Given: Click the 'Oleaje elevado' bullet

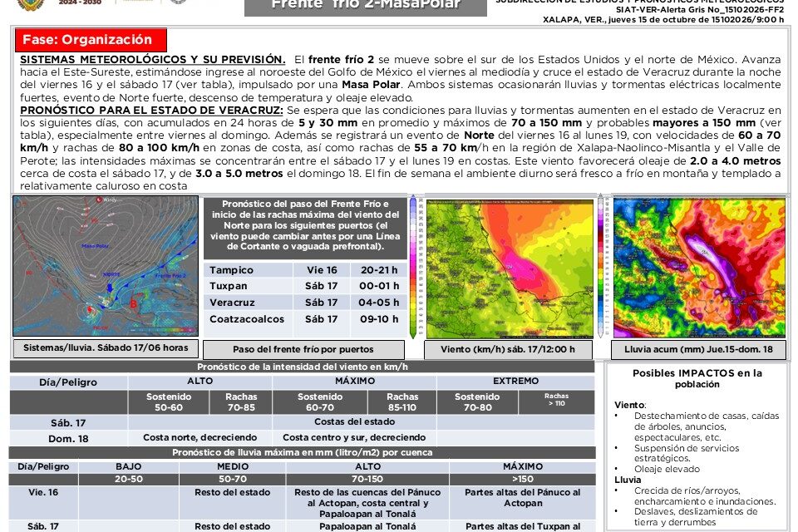Looking at the screenshot, I should pyautogui.click(x=667, y=470).
